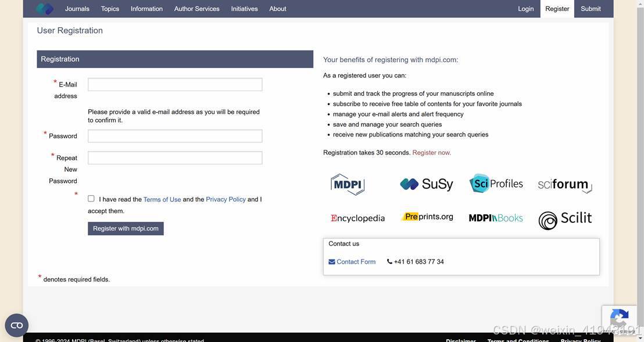The height and width of the screenshot is (342, 644).
Task: Click the phone number +41 61 683 77 34
Action: point(418,262)
